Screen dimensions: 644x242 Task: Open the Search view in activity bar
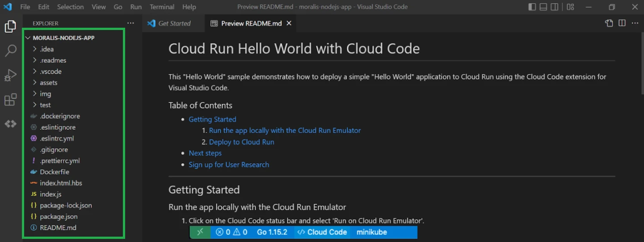point(10,51)
